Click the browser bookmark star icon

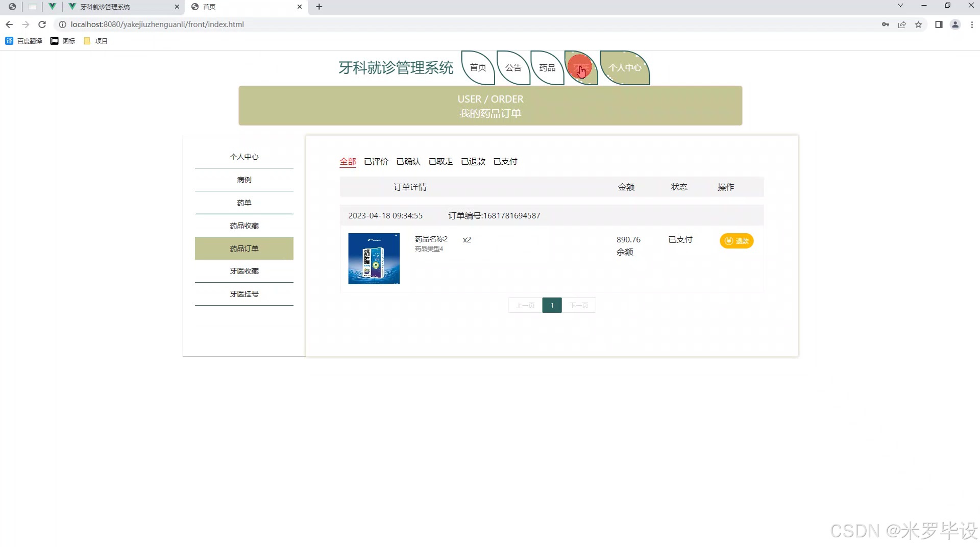[x=919, y=24]
